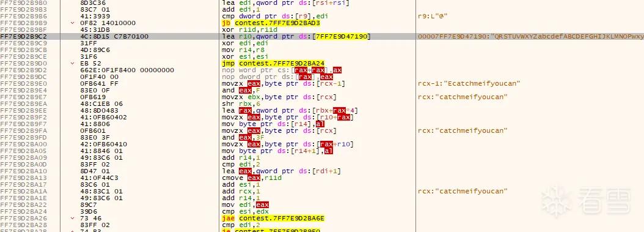This screenshot has width=644, height=232.
Task: Click the jmp contest.7FF7E9D2BA24 instruction
Action: [273, 63]
